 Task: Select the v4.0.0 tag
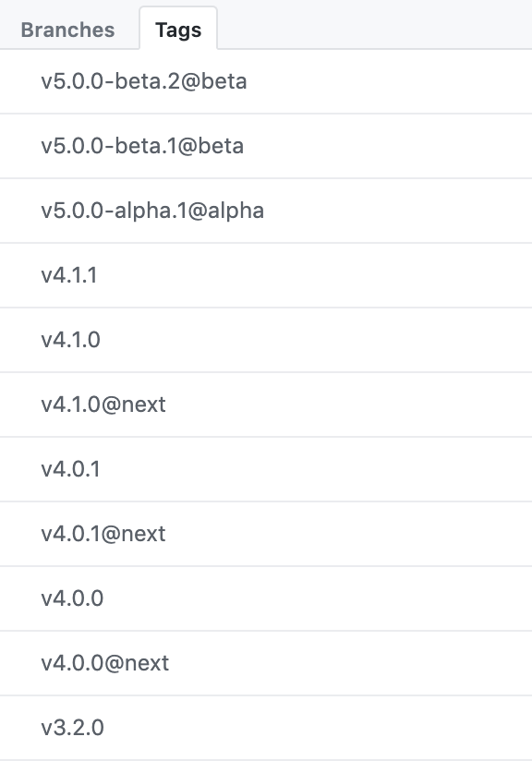pos(71,598)
